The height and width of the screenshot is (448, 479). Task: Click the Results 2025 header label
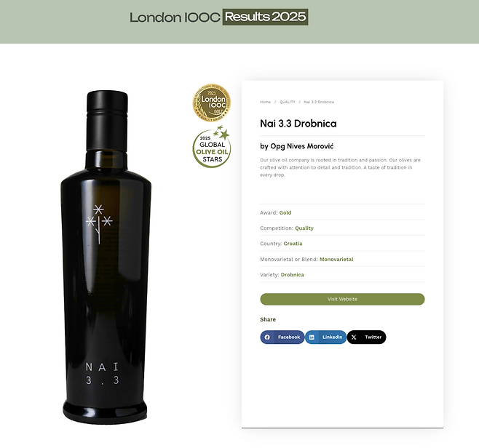[265, 17]
